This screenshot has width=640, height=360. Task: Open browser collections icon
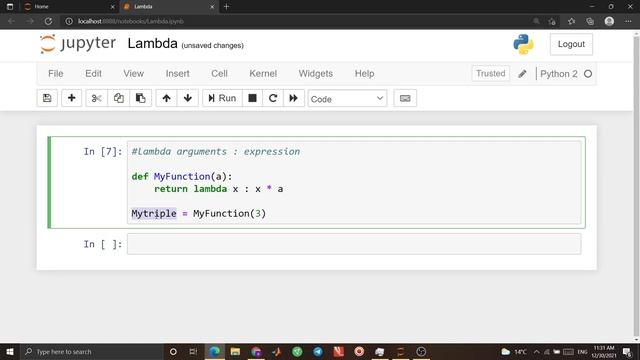(x=590, y=21)
